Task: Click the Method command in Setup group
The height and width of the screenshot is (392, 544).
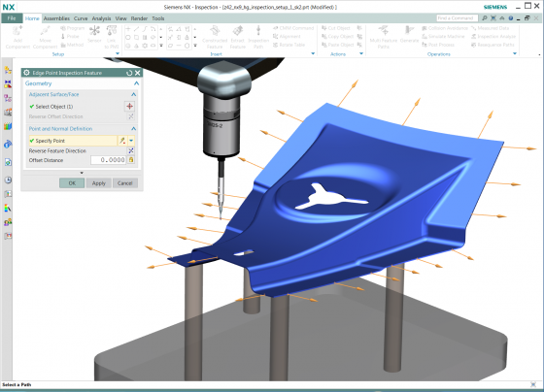Action: (72, 45)
